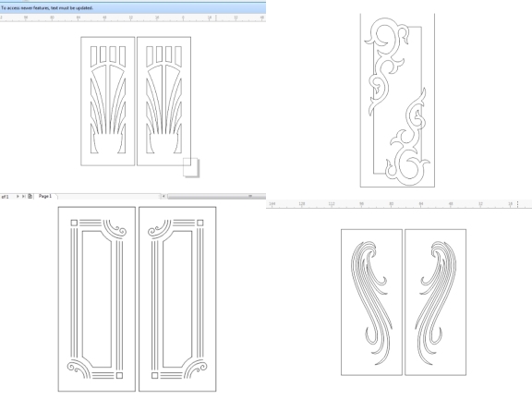Select the right framed door design
Viewport: 532px width, 399px height.
177,299
